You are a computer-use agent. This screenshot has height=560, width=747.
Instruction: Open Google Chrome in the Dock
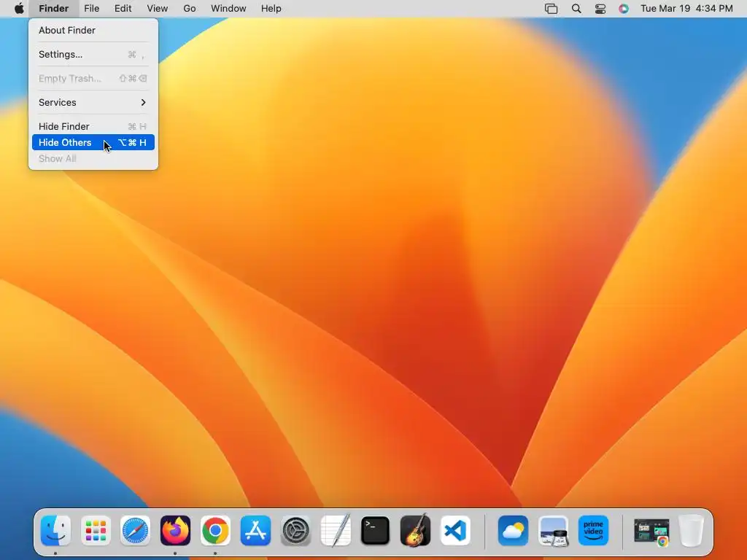(x=215, y=531)
